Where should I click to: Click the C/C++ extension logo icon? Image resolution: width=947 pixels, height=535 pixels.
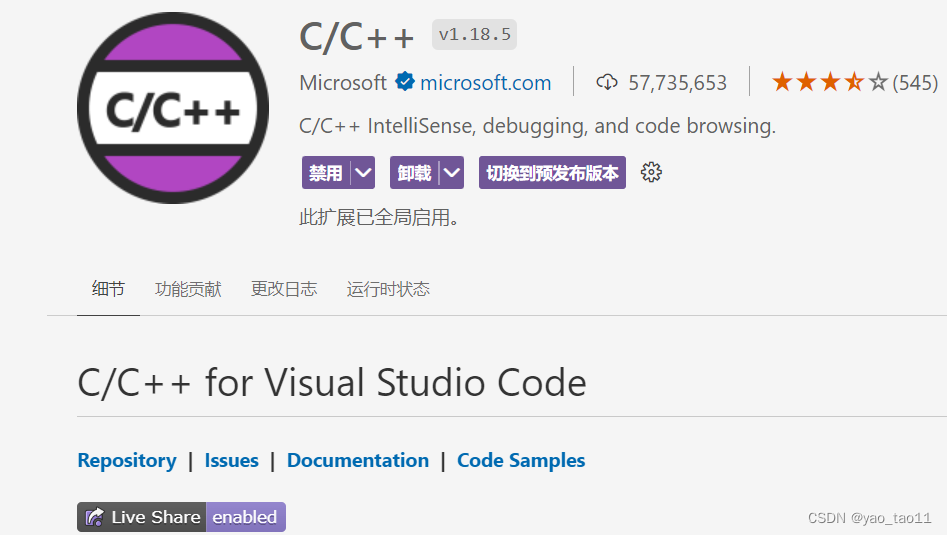[x=173, y=108]
